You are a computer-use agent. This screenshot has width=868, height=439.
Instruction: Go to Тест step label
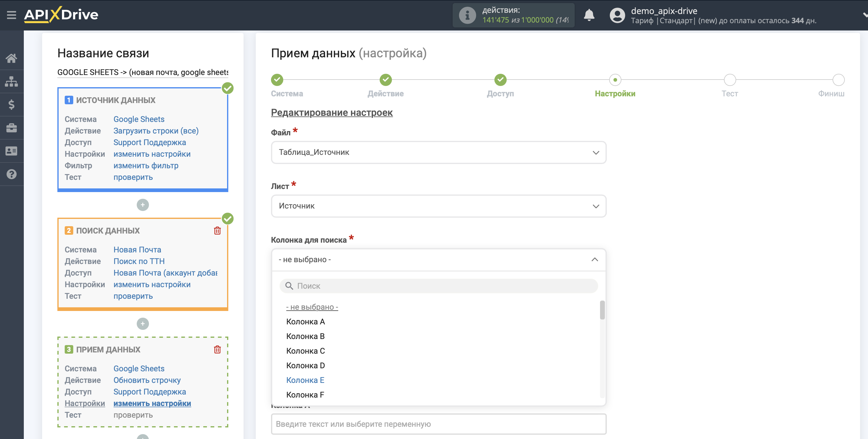(730, 94)
